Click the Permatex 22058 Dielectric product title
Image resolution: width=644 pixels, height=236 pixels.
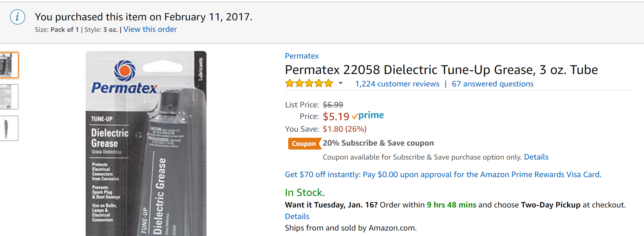point(441,70)
